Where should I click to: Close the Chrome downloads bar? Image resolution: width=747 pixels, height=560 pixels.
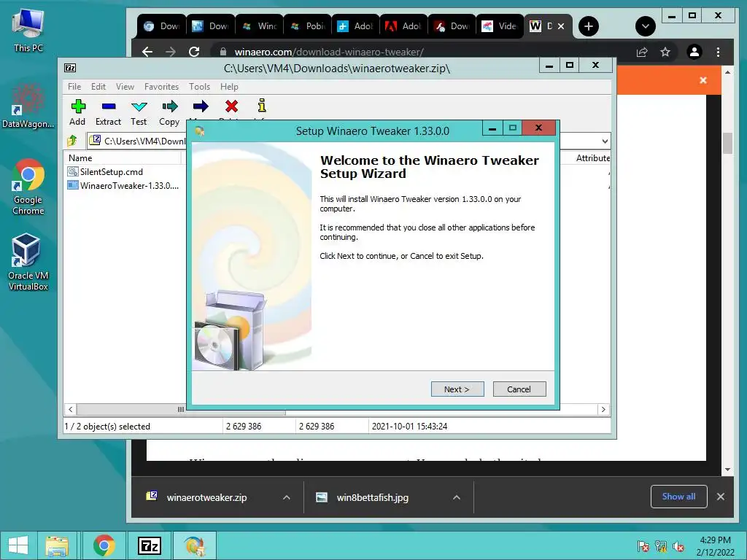pyautogui.click(x=721, y=497)
